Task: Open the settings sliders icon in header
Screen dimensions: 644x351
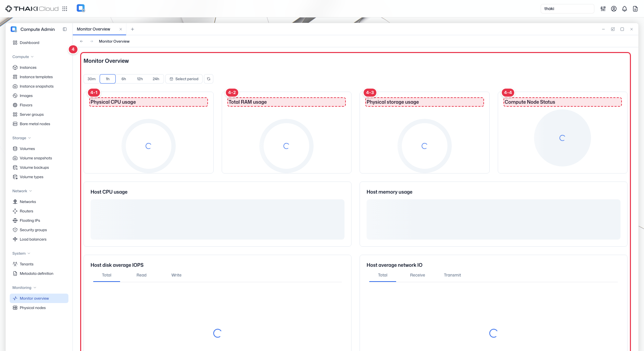Action: coord(603,9)
